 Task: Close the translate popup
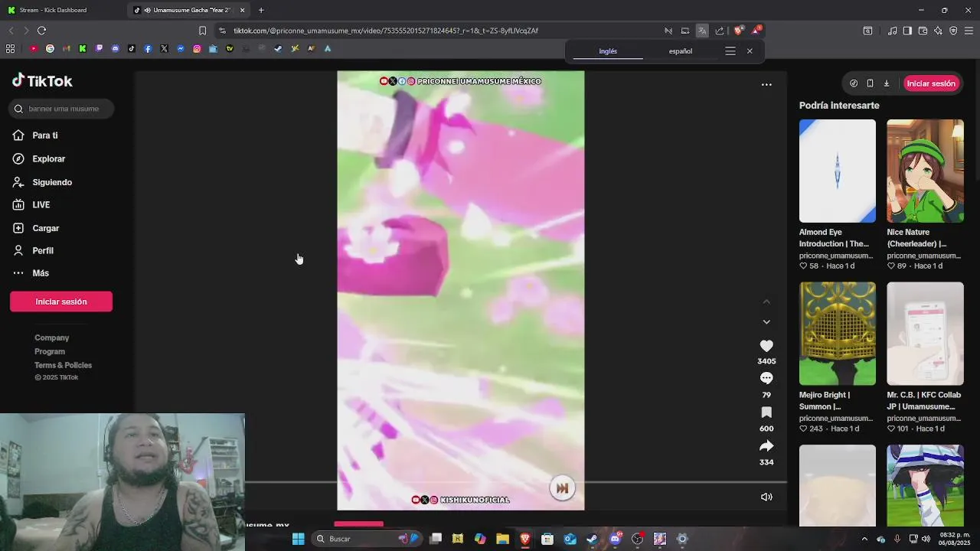point(750,51)
